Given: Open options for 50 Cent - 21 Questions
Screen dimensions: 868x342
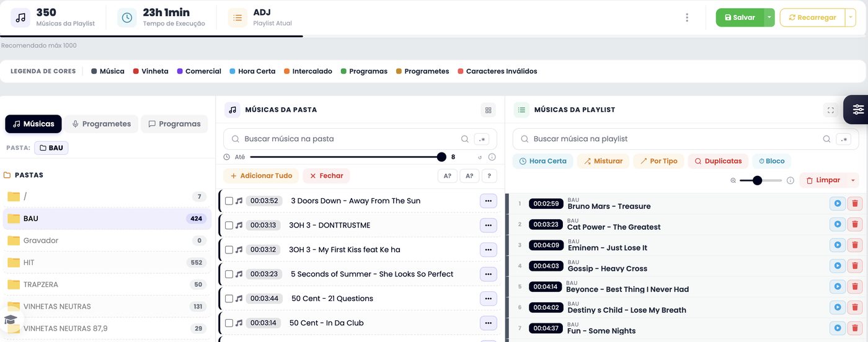Looking at the screenshot, I should 488,299.
